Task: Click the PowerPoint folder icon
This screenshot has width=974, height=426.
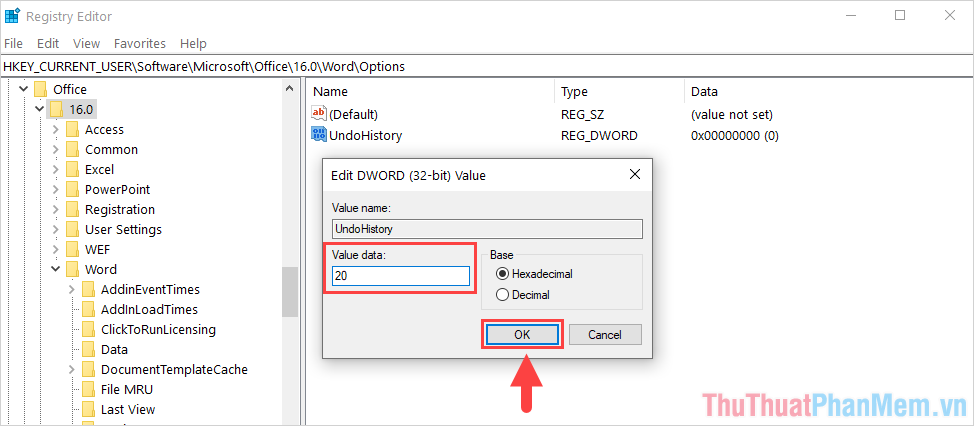Action: coord(73,189)
